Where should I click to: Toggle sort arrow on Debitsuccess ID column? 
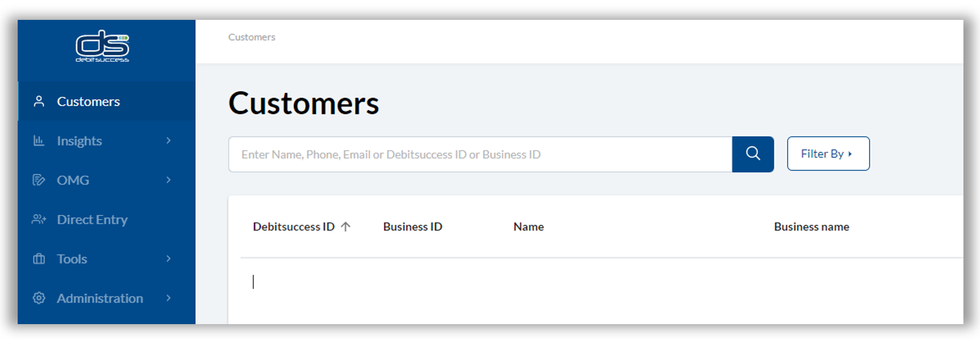346,226
